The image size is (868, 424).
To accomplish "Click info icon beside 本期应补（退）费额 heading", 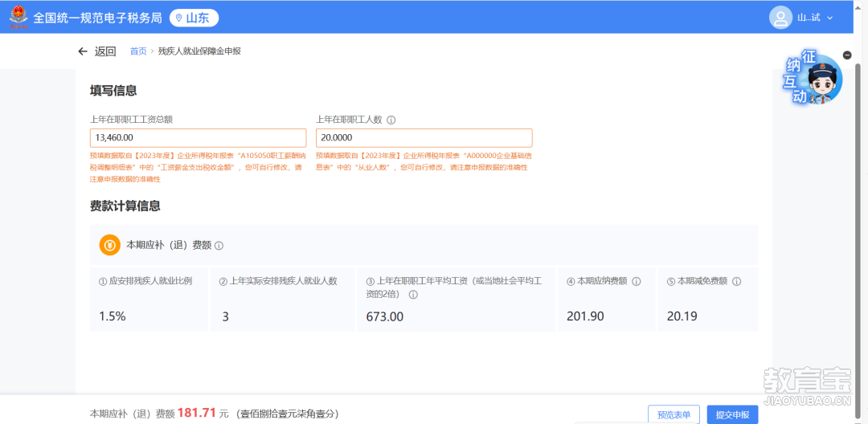I will point(219,246).
